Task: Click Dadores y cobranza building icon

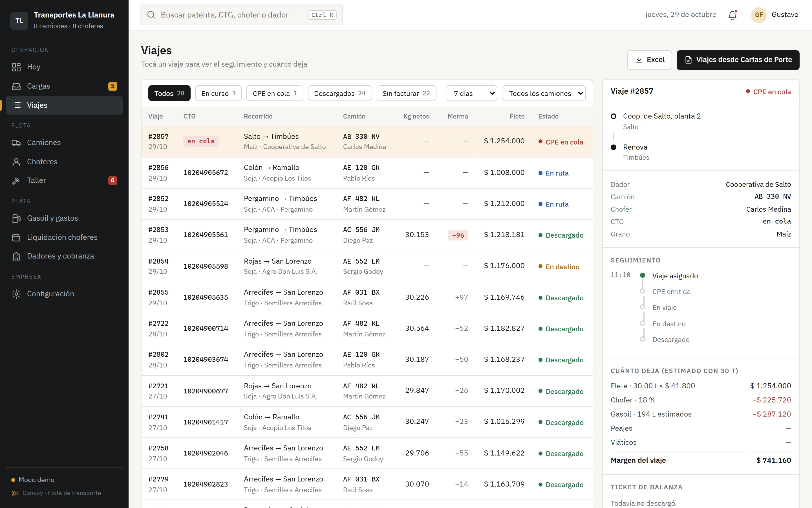Action: point(16,256)
